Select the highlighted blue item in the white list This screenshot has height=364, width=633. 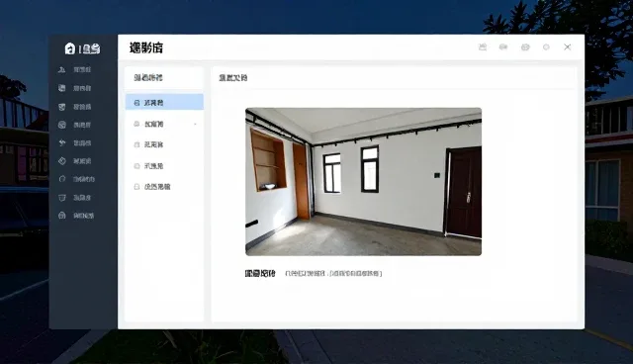click(x=164, y=103)
